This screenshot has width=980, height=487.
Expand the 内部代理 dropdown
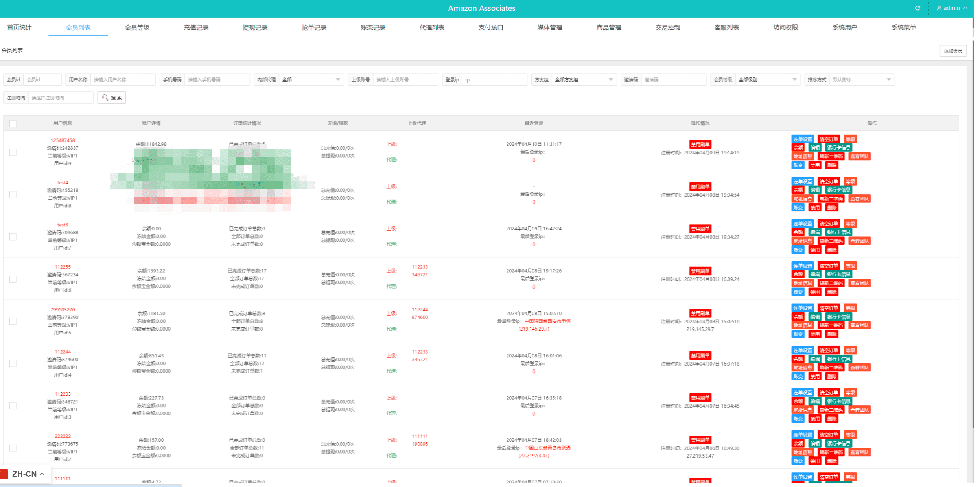click(311, 80)
